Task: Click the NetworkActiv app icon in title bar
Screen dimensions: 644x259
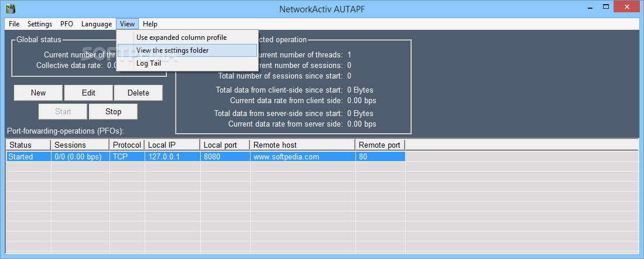Action: click(11, 8)
